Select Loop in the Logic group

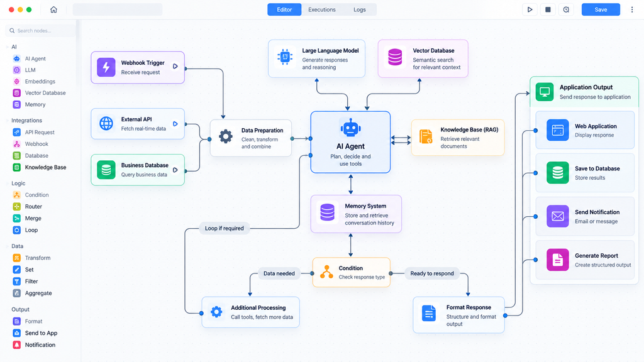[31, 230]
